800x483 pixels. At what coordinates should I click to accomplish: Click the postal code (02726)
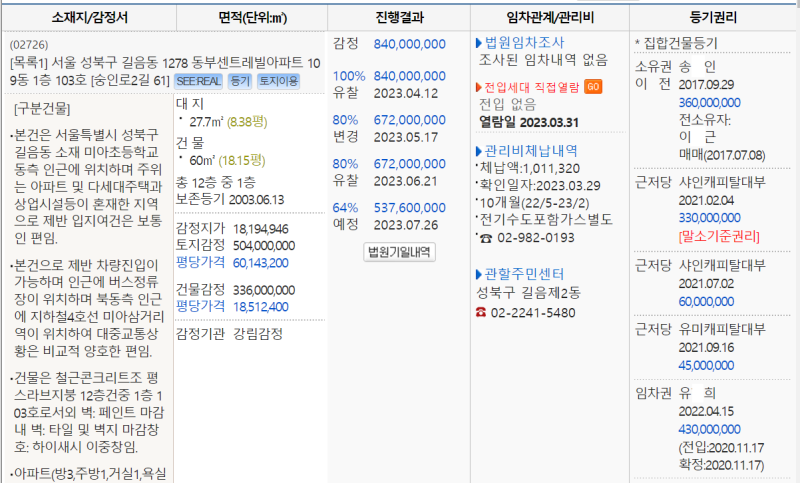point(29,45)
